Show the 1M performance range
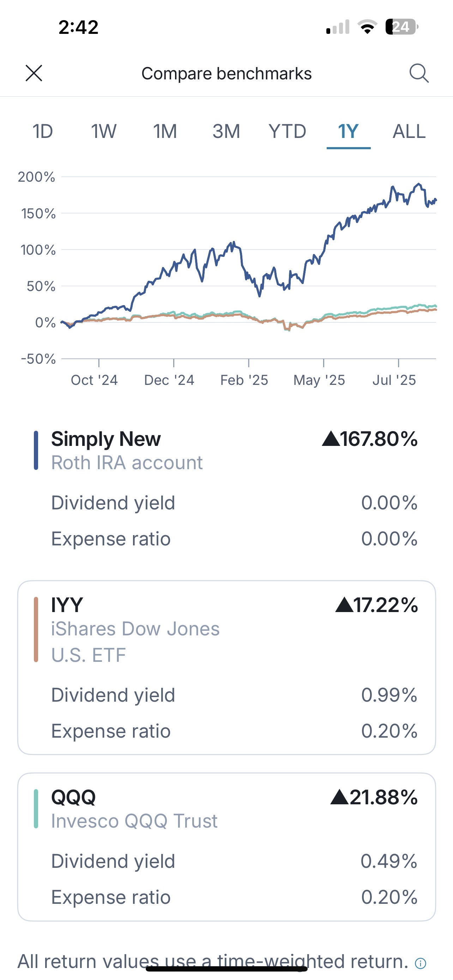Image resolution: width=453 pixels, height=980 pixels. pos(165,132)
